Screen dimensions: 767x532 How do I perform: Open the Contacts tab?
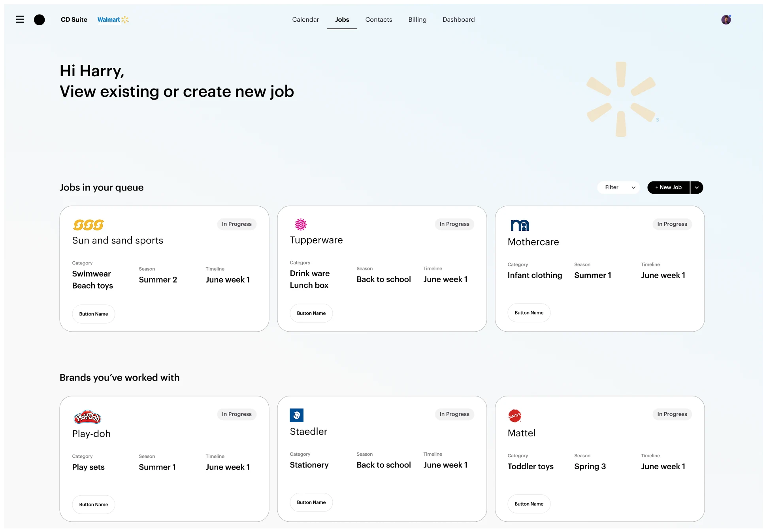tap(379, 19)
